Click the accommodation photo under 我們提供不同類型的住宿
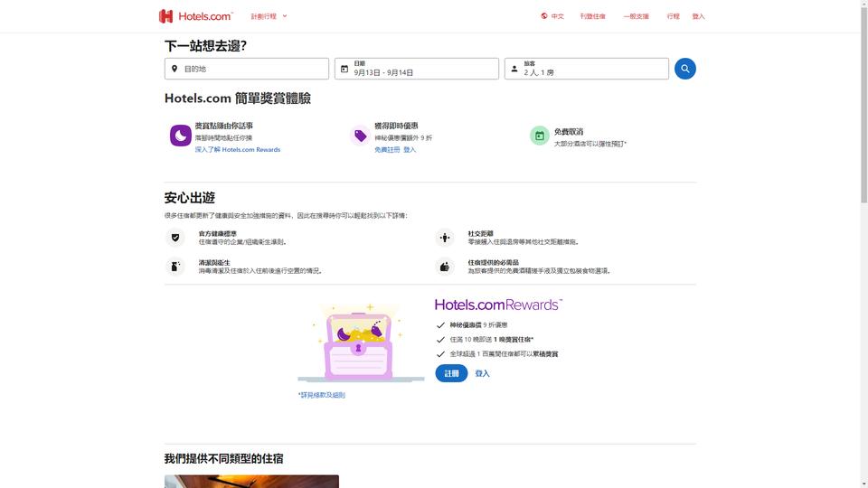Screen dimensions: 868x488 pyautogui.click(x=251, y=481)
